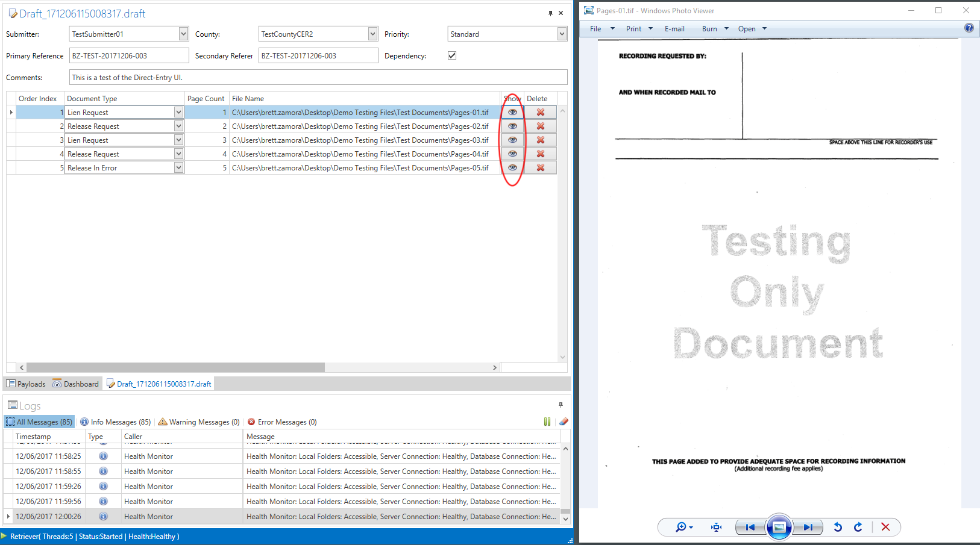This screenshot has width=980, height=545.
Task: Toggle the Dependency checkbox
Action: pyautogui.click(x=452, y=55)
